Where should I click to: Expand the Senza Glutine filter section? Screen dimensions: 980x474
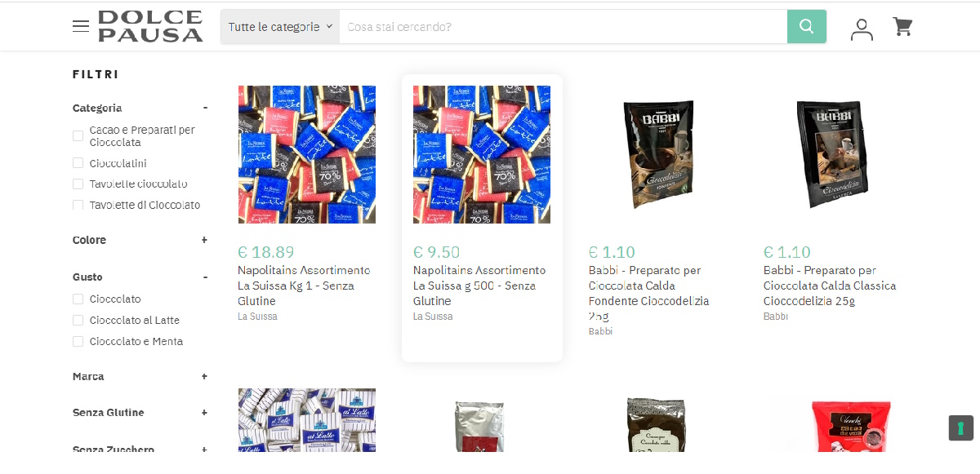point(205,412)
